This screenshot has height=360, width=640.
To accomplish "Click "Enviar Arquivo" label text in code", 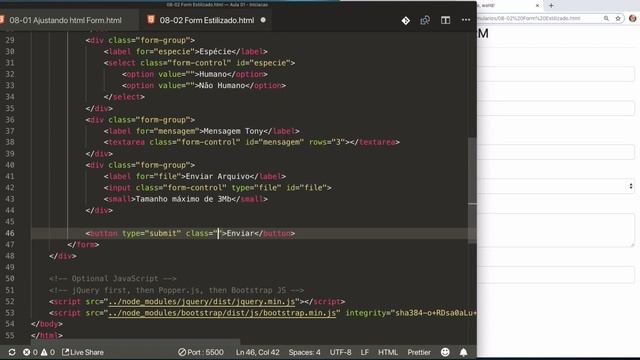I will click(x=217, y=176).
